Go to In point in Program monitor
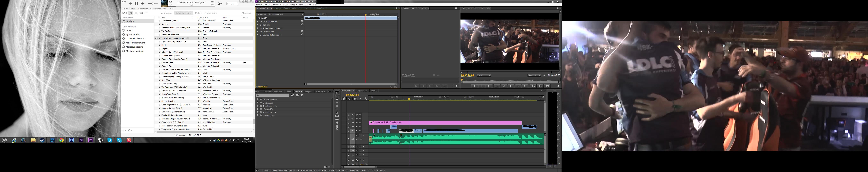This screenshot has height=172, width=868. click(x=497, y=86)
